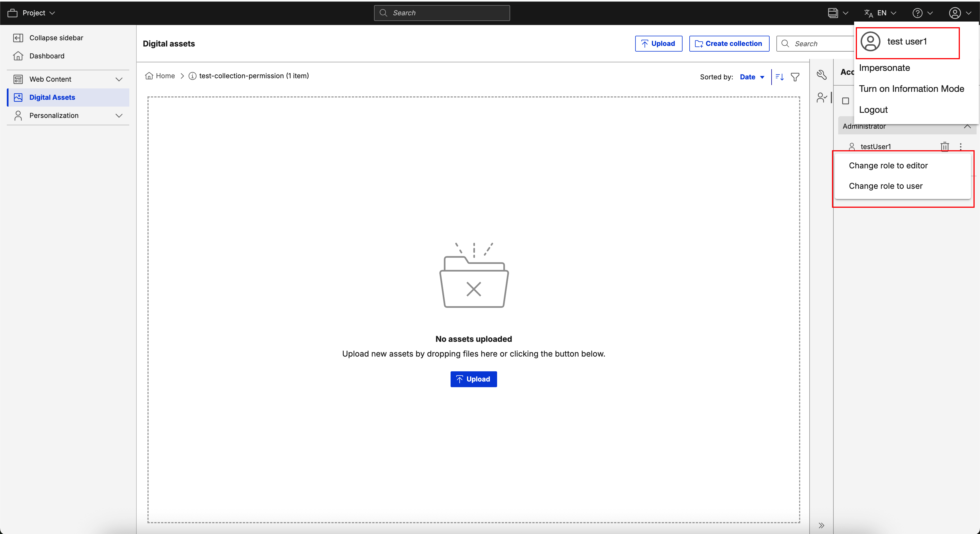Click the collection info icon in breadcrumb

pos(193,76)
